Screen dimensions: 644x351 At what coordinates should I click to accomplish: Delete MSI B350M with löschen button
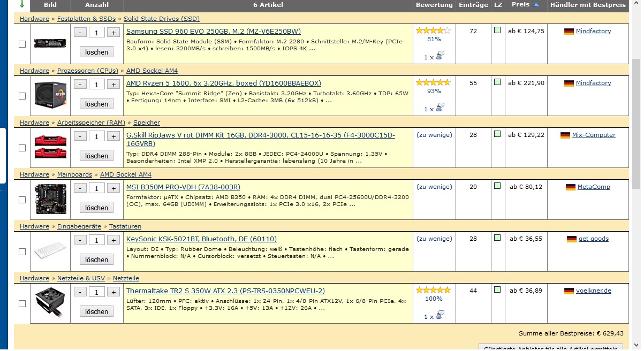coord(96,208)
